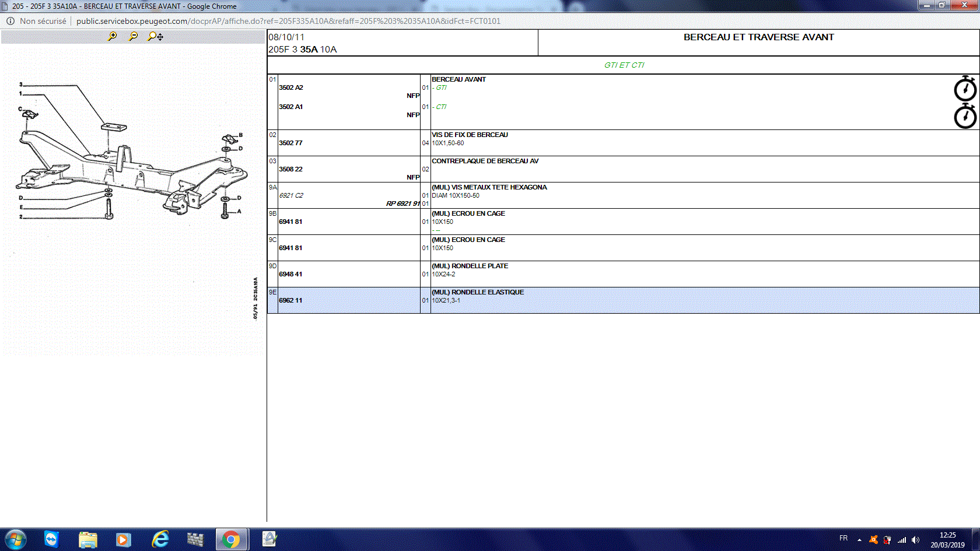The image size is (980, 551).
Task: Open Windows Media Player from taskbar
Action: pos(123,539)
